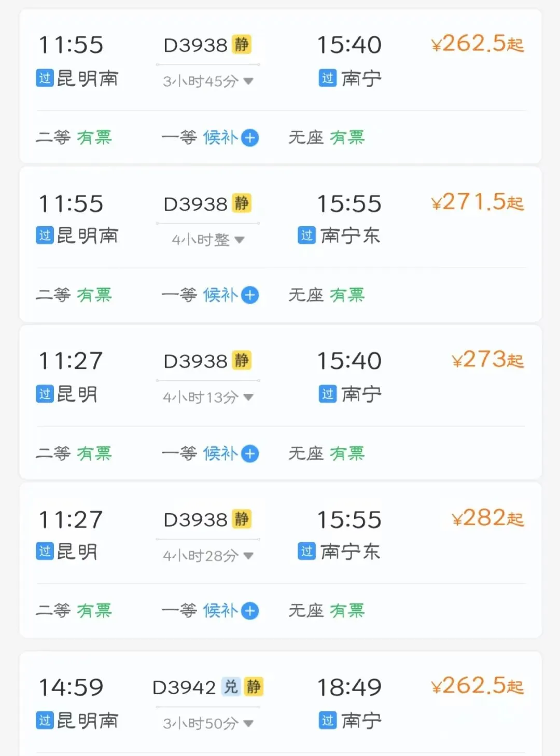Expand stops for 4小时整 duration
Image resolution: width=560 pixels, height=756 pixels.
point(240,240)
